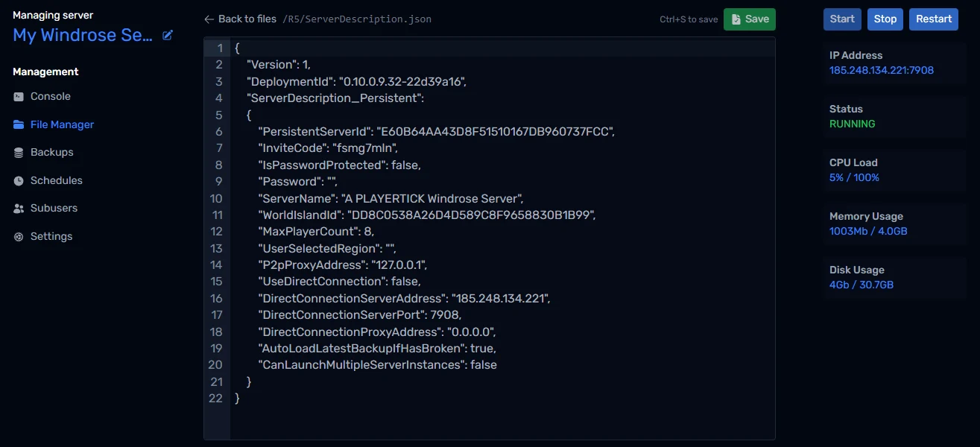This screenshot has width=980, height=447.
Task: Start the server
Action: [x=842, y=19]
